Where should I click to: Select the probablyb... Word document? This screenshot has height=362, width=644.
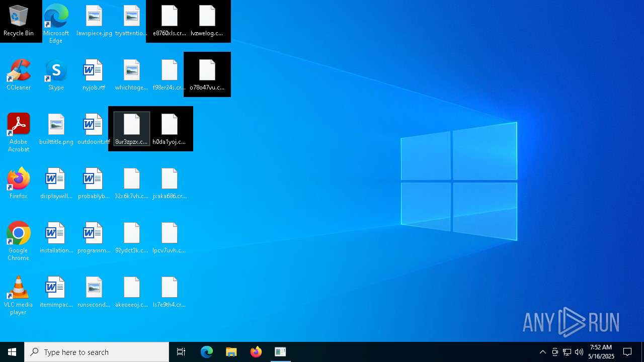click(x=94, y=184)
